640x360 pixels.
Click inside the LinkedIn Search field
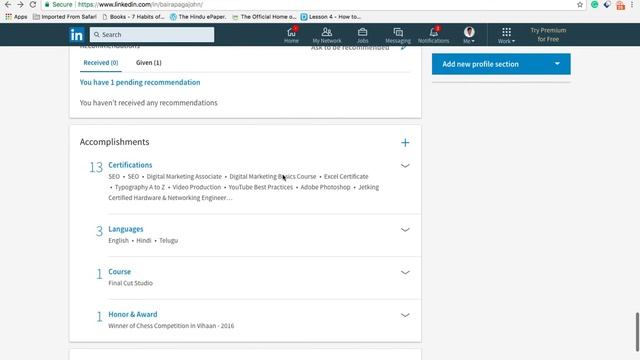point(152,35)
